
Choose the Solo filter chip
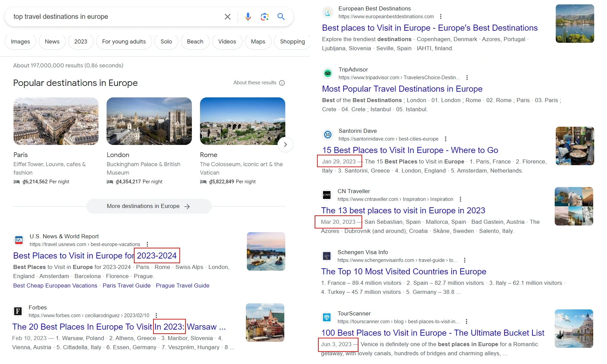tap(166, 41)
